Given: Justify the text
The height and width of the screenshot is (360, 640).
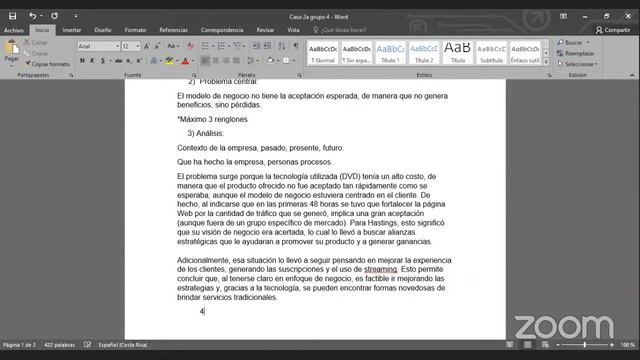Looking at the screenshot, I should pos(236,61).
